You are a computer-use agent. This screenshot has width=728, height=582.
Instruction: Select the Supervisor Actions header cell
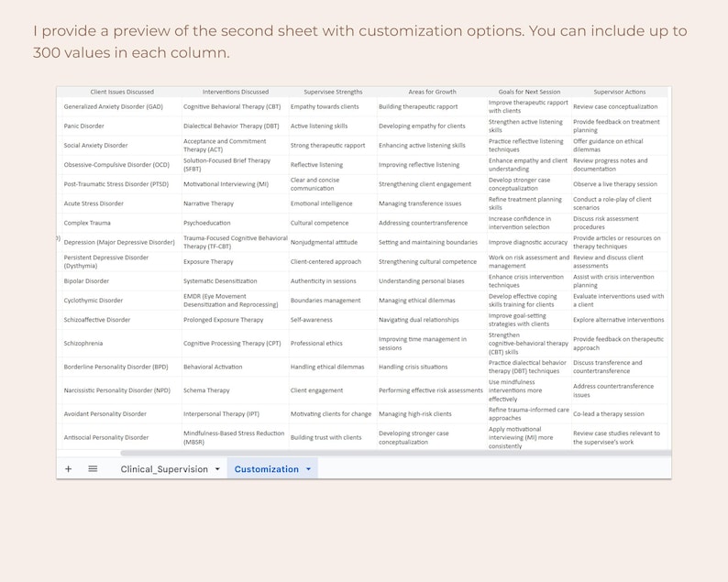(x=620, y=92)
